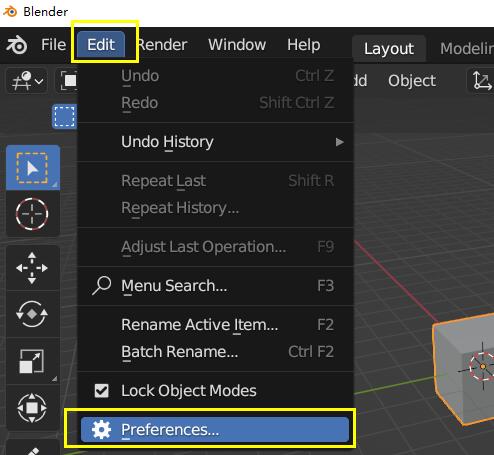Screen dimensions: 494x455
Task: Select the Transform tool
Action: point(32,407)
